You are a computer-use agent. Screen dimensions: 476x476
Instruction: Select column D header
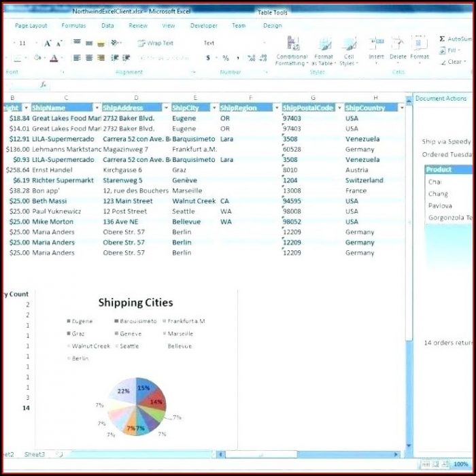(136, 98)
